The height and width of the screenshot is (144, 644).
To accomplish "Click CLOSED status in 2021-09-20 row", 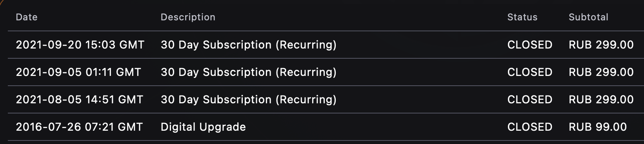I will click(530, 45).
